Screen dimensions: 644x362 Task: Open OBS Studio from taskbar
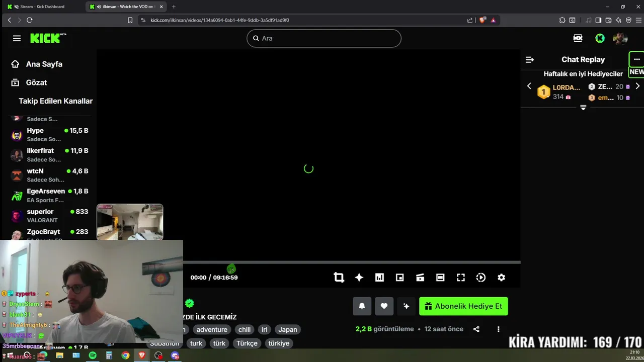[158, 355]
